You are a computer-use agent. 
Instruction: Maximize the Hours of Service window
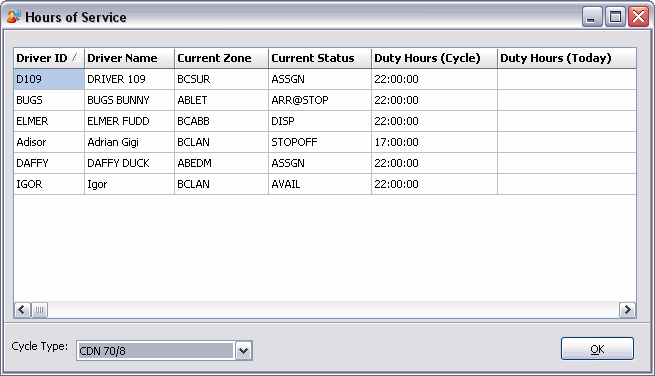pyautogui.click(x=615, y=17)
